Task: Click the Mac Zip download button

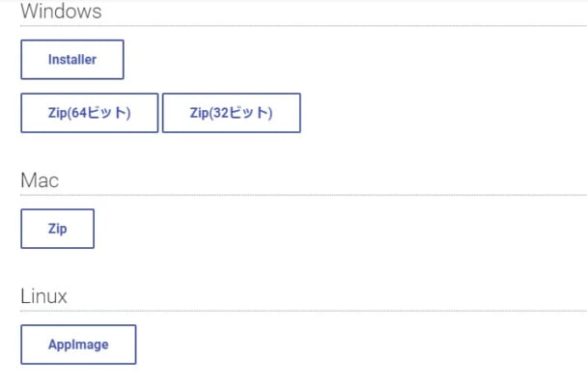Action: click(57, 230)
